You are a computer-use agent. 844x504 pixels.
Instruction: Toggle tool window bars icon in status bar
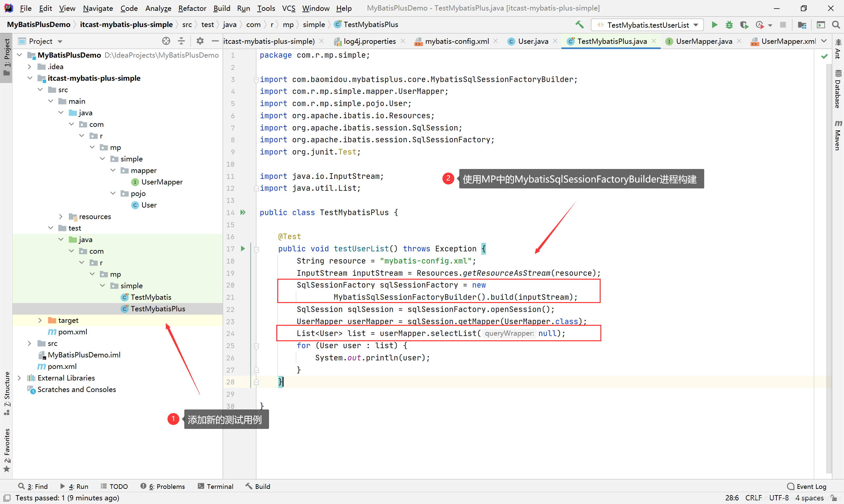coord(7,498)
